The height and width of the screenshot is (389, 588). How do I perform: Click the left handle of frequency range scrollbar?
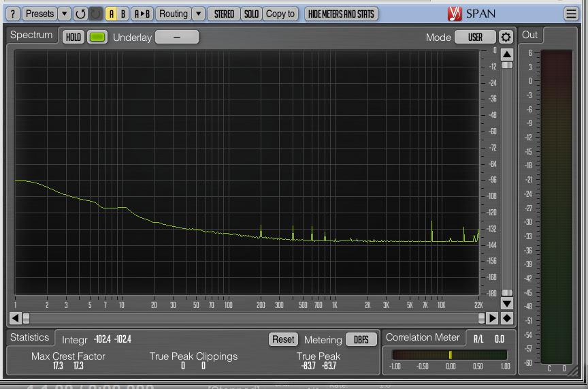(26, 318)
